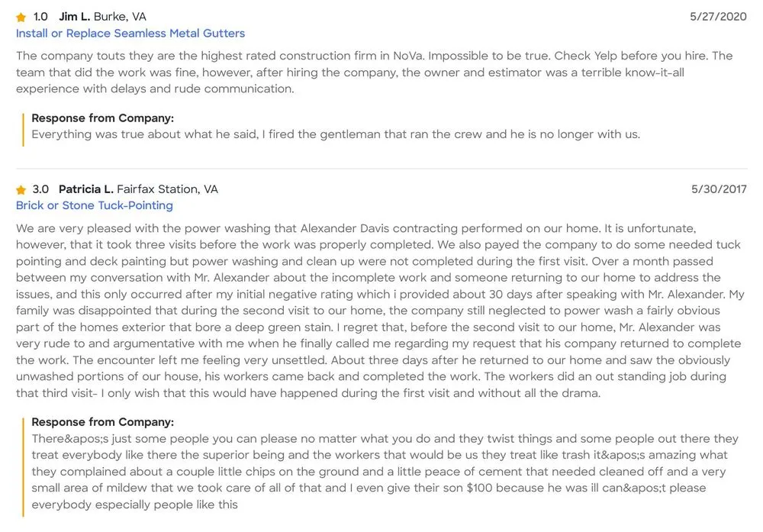The image size is (763, 532).
Task: Click Jim L.'s review text about highest rated firm
Action: point(374,72)
